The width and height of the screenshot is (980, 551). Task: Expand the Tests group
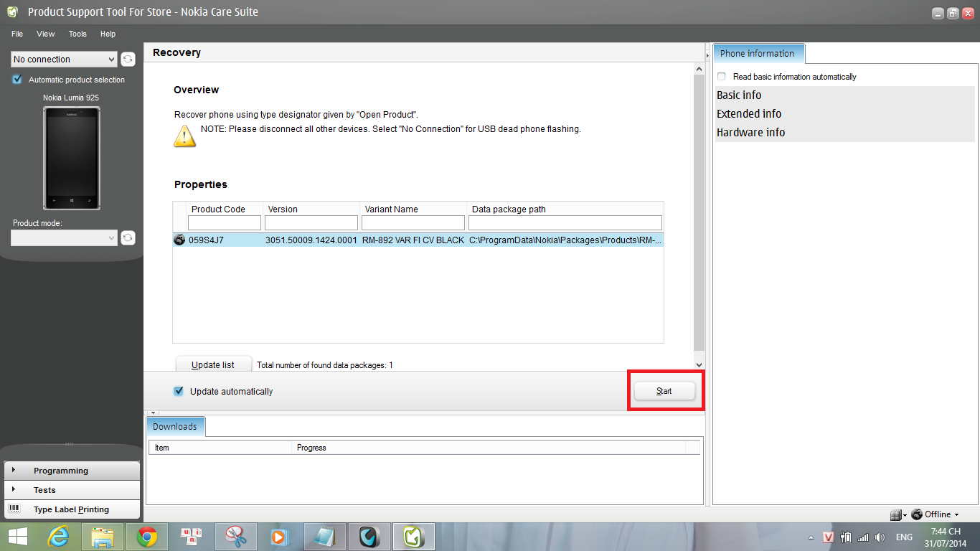72,490
